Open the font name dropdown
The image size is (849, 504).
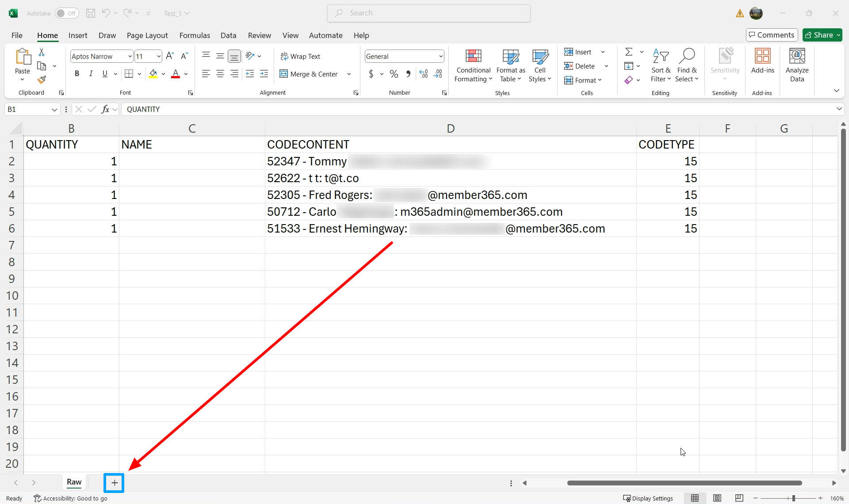point(130,56)
